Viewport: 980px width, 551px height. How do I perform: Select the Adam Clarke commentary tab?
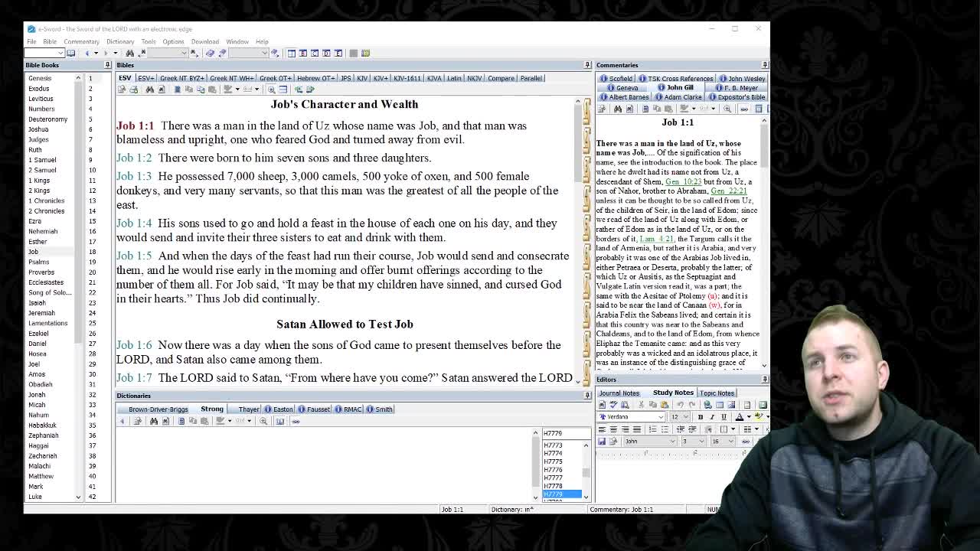coord(679,97)
